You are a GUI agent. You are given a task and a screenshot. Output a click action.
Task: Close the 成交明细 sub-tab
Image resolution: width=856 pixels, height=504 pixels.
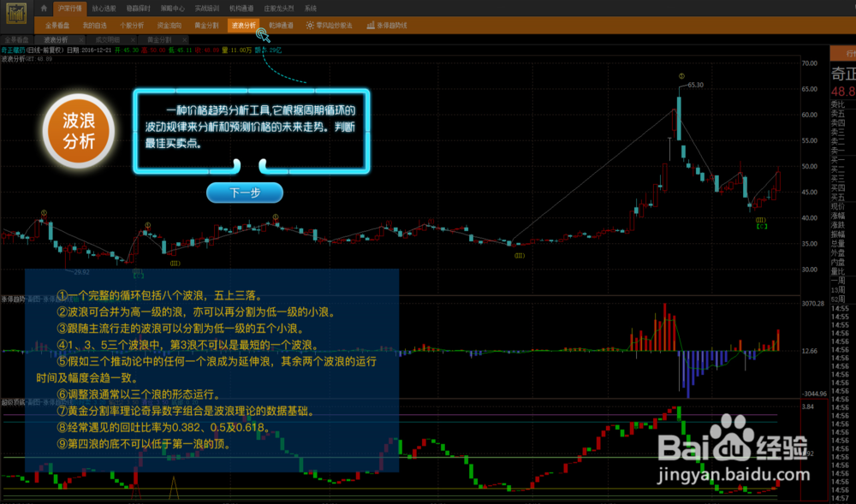click(x=133, y=40)
